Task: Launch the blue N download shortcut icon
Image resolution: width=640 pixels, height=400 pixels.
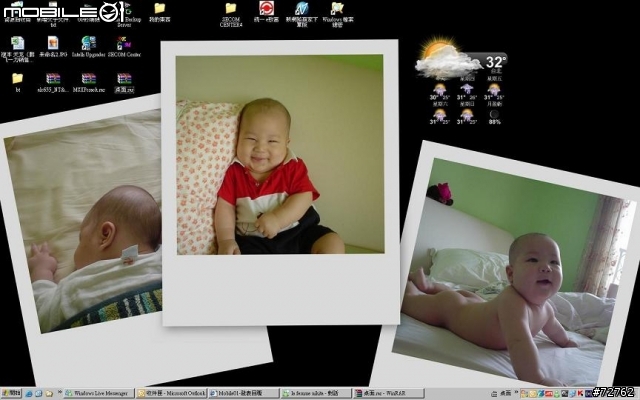Action: (x=302, y=8)
